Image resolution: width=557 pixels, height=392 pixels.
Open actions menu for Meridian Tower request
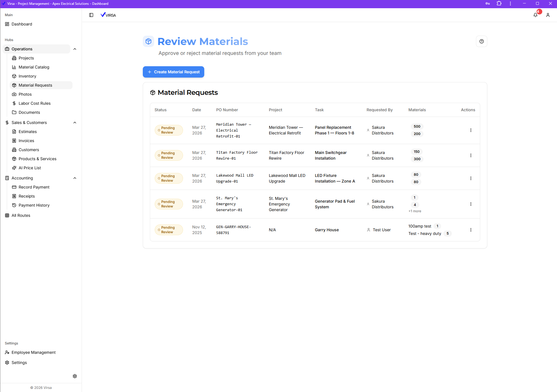[x=471, y=130]
